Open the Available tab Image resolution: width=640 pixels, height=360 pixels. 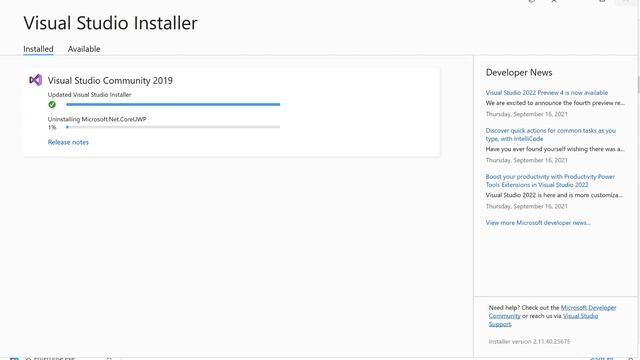click(84, 49)
